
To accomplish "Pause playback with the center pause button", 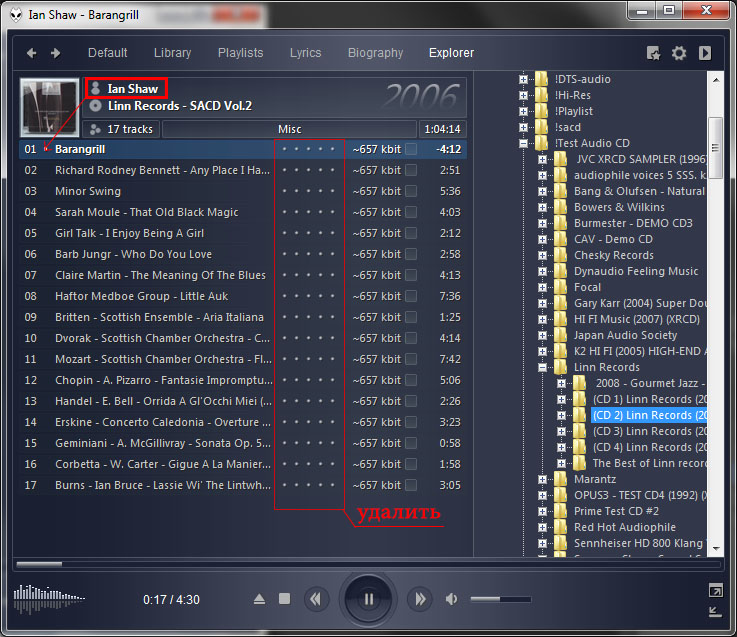I will pyautogui.click(x=369, y=599).
